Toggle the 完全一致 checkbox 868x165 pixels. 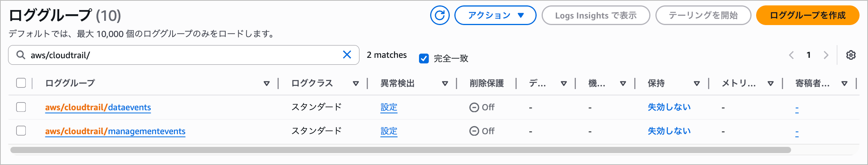(424, 59)
